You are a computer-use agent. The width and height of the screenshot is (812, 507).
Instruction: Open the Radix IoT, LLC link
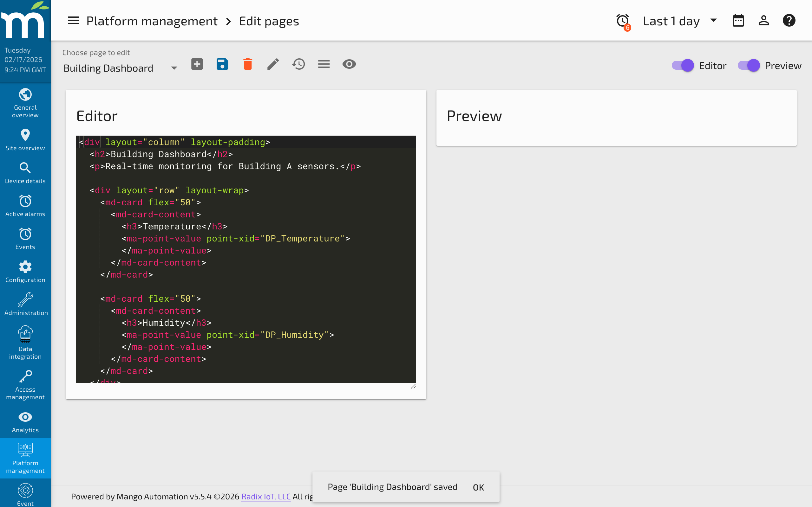tap(265, 497)
